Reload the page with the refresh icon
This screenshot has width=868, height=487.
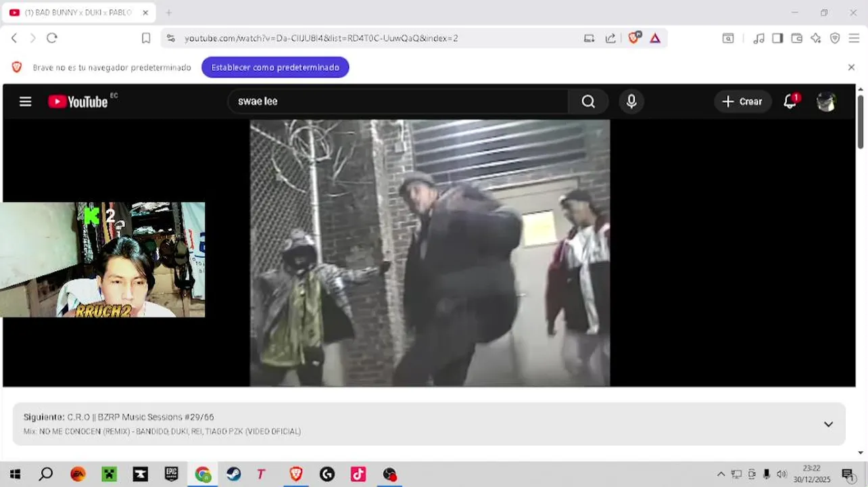click(52, 39)
